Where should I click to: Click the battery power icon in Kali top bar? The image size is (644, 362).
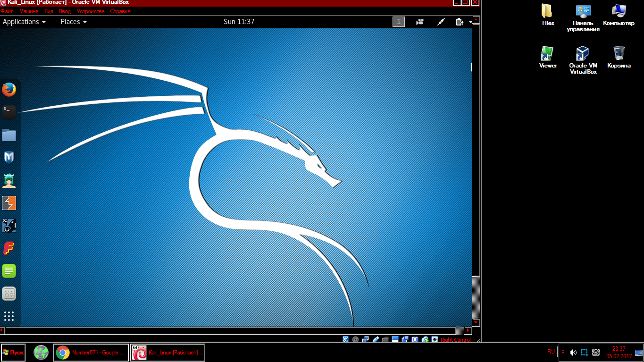(460, 22)
